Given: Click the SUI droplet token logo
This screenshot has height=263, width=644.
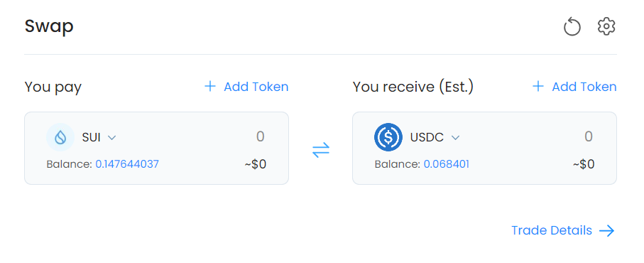Looking at the screenshot, I should click(60, 137).
